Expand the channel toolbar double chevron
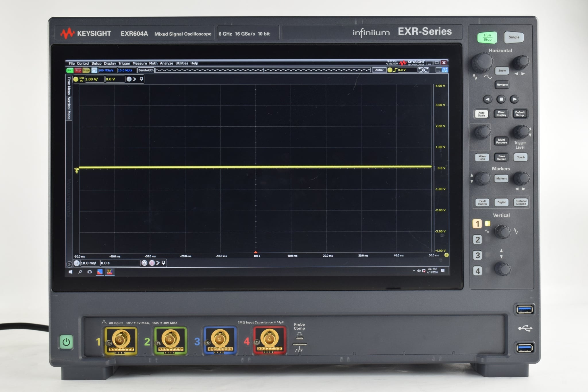This screenshot has width=588, height=392. pos(134,79)
